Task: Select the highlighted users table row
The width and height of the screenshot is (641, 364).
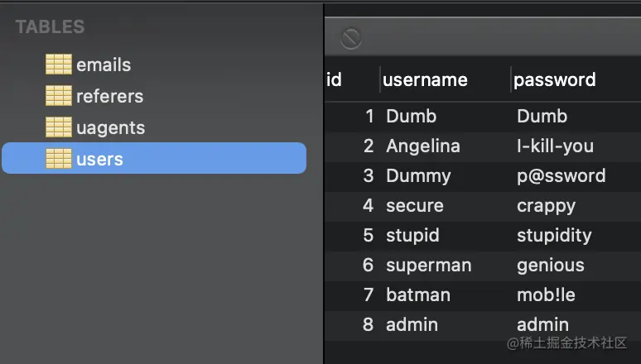Action: point(154,158)
